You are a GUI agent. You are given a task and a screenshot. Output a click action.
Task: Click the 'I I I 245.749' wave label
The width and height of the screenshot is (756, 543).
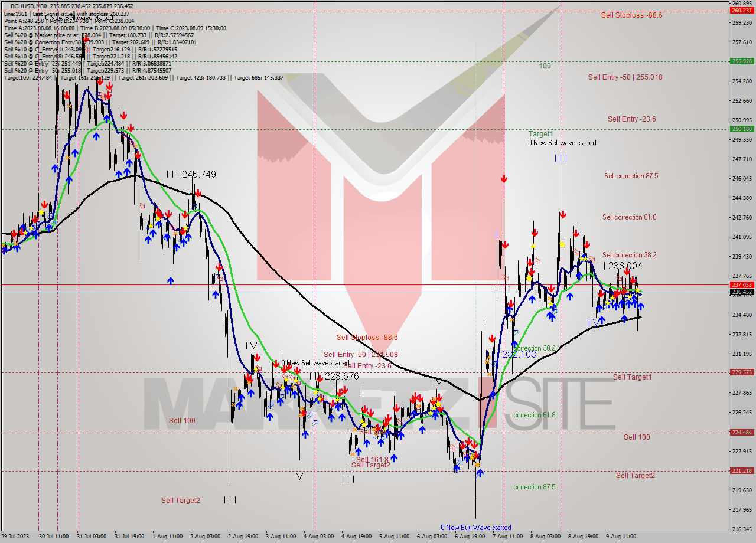coord(191,175)
